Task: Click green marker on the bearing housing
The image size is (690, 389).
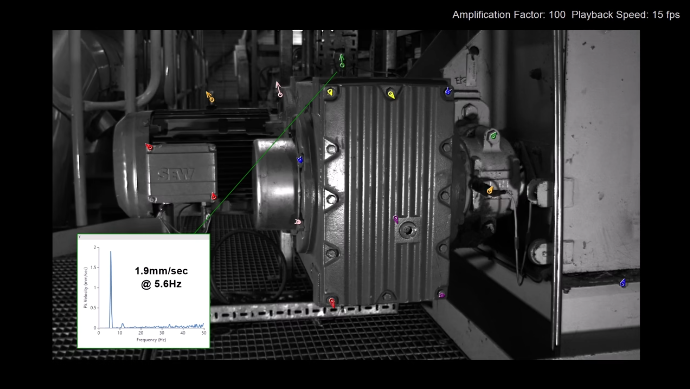Action: [494, 136]
